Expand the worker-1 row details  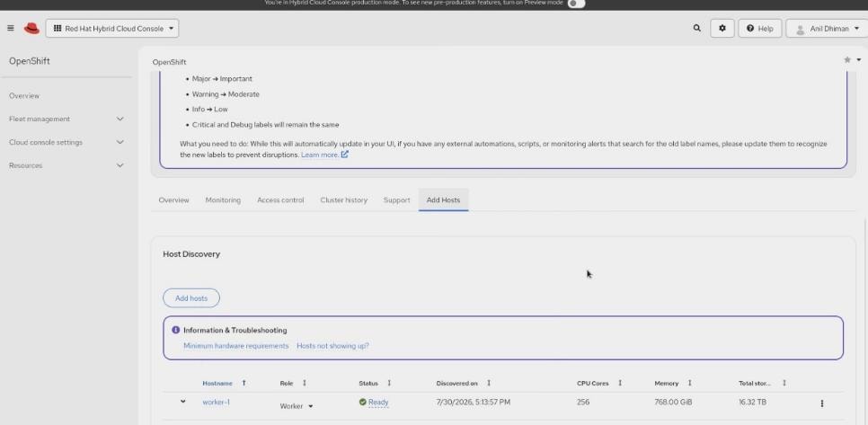click(182, 402)
